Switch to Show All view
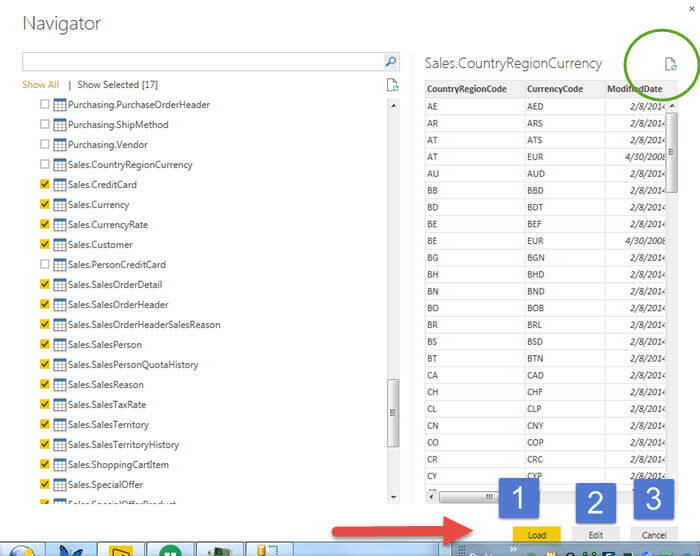The height and width of the screenshot is (556, 700). click(40, 85)
